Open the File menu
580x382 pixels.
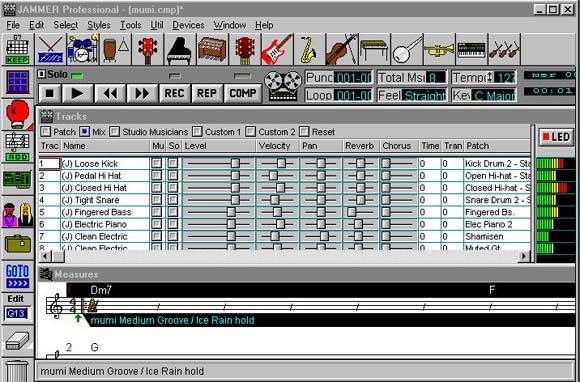tap(13, 25)
